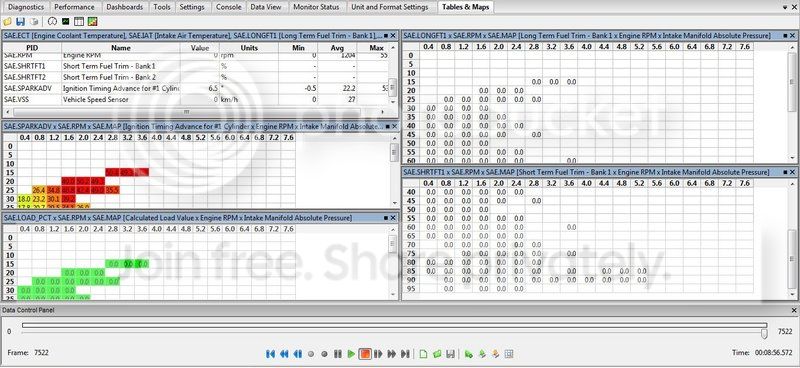Viewport: 800px width, 368px height.
Task: Jump to the first frame of the log
Action: [x=270, y=354]
